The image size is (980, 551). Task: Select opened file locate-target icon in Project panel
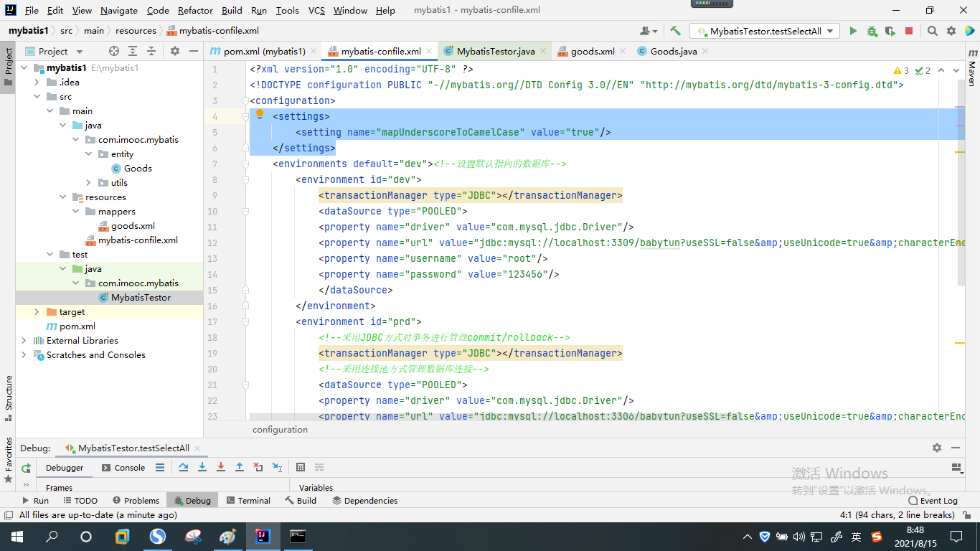114,51
